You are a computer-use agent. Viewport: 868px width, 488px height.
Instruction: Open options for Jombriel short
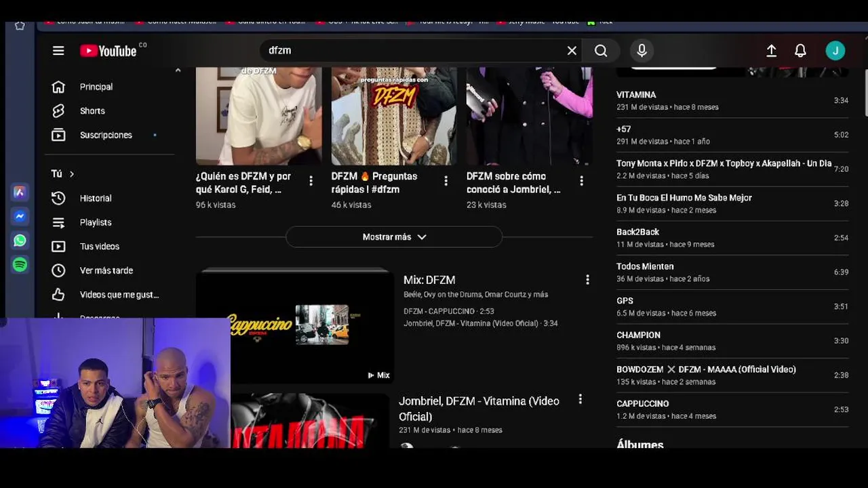581,181
